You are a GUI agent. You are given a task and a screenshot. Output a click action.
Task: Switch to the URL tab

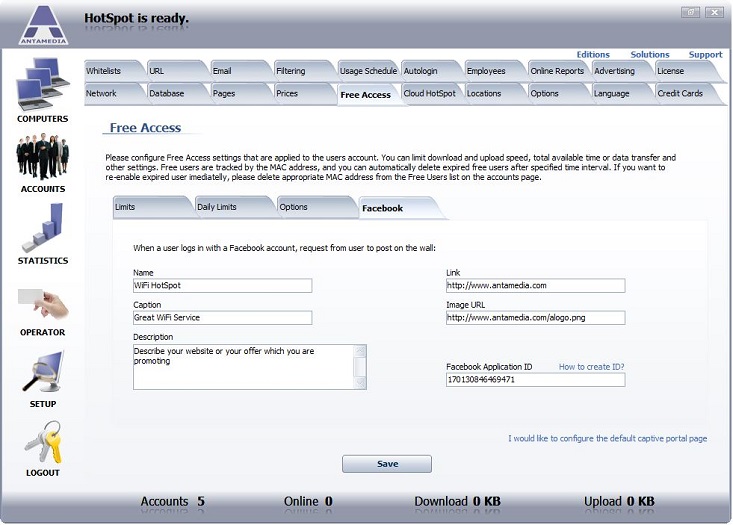click(x=175, y=71)
